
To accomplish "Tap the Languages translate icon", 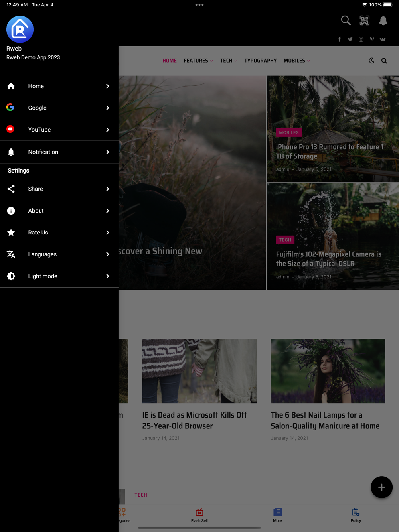I will 11,254.
